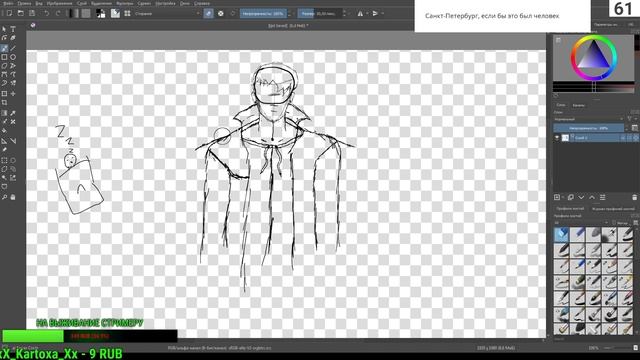The image size is (640, 360).
Task: Expand the add-layer type dropdown arrow
Action: pyautogui.click(x=562, y=198)
